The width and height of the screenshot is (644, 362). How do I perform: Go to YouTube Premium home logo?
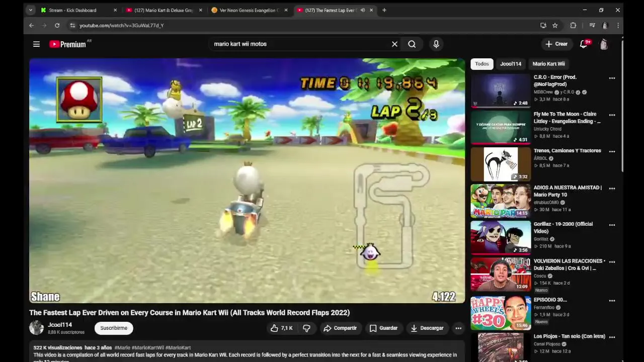[x=68, y=44]
